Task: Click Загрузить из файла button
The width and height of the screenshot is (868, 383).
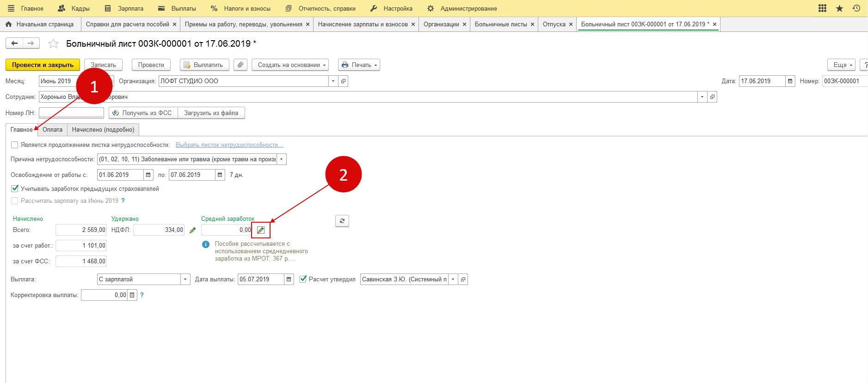Action: click(211, 113)
